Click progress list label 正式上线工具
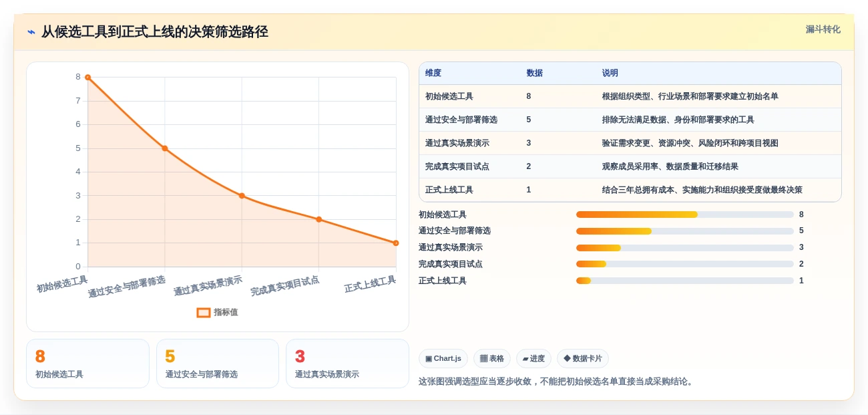 (443, 281)
